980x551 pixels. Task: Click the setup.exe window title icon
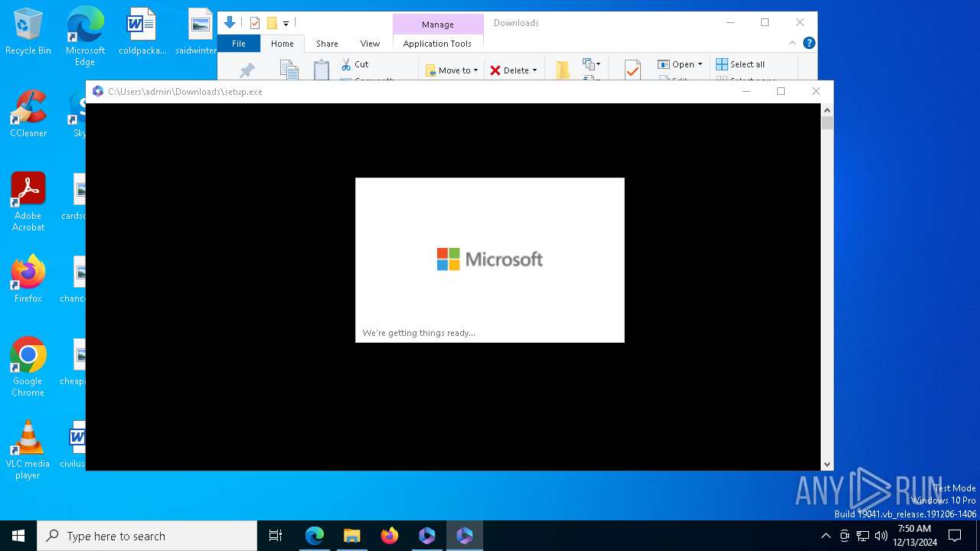[98, 92]
